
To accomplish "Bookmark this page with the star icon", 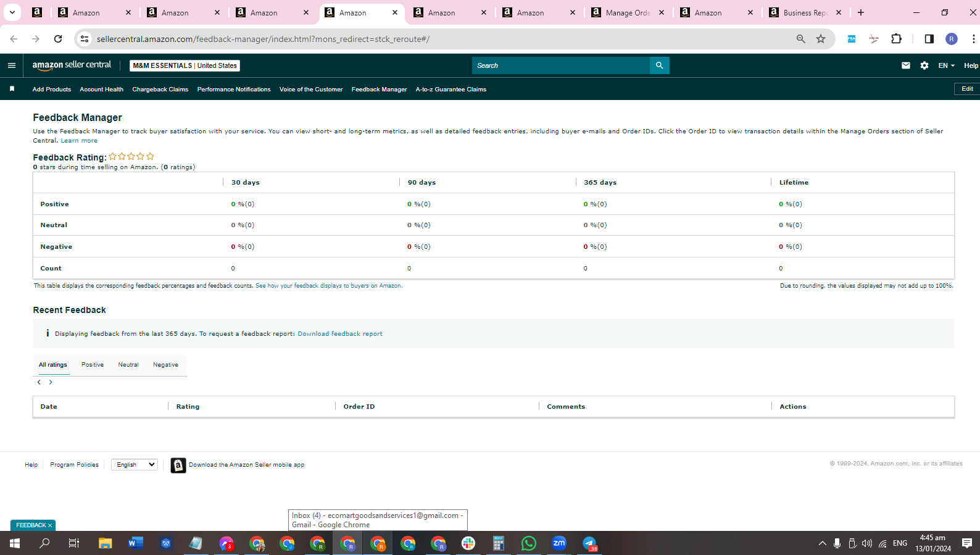I will tap(821, 39).
